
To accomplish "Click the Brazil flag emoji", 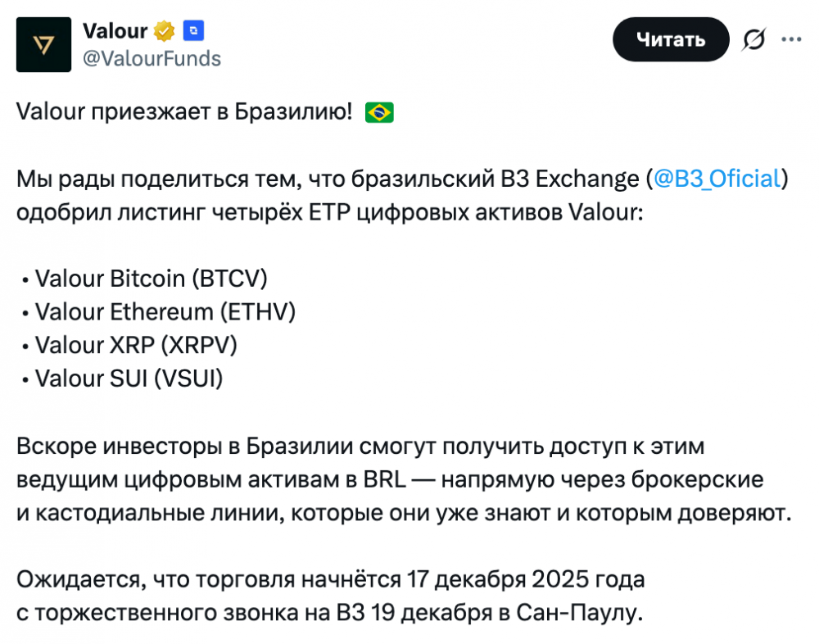I will click(379, 112).
